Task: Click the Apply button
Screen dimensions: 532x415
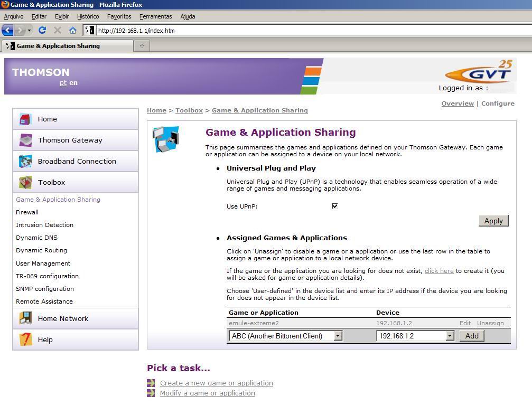Action: click(x=493, y=221)
